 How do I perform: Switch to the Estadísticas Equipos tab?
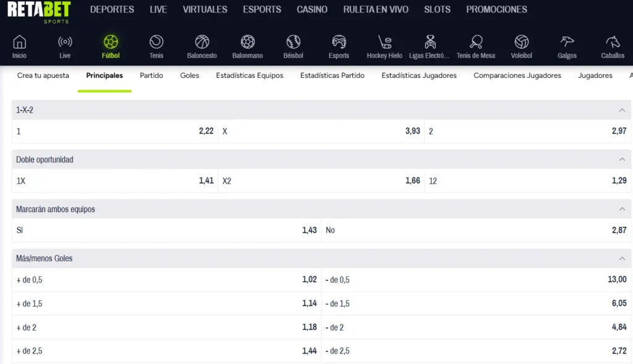coord(249,75)
